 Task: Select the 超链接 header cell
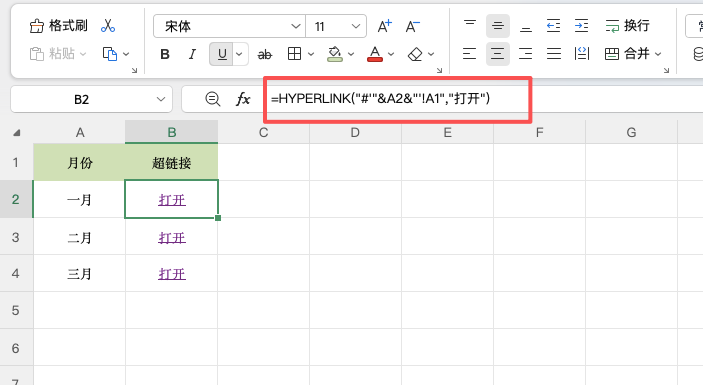(x=172, y=162)
